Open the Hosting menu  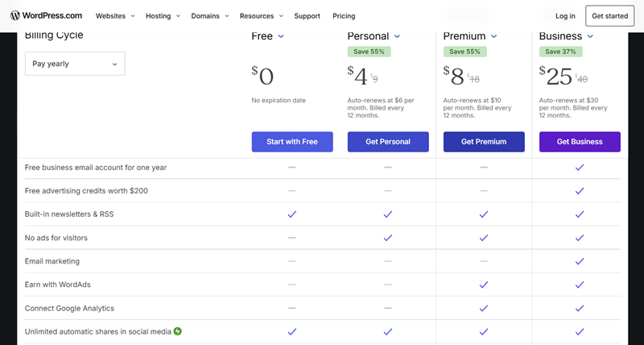pyautogui.click(x=163, y=16)
